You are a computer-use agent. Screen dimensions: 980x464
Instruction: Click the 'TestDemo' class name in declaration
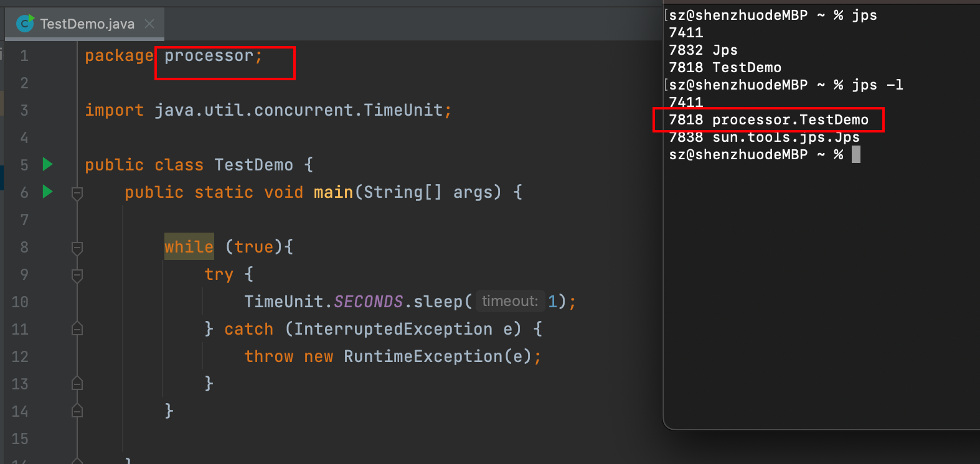coord(254,165)
